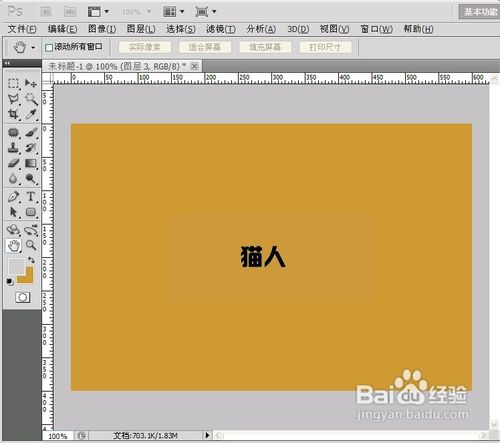Screen dimensions: 500x443
Task: Click the 适合屏幕 button
Action: pyautogui.click(x=205, y=47)
